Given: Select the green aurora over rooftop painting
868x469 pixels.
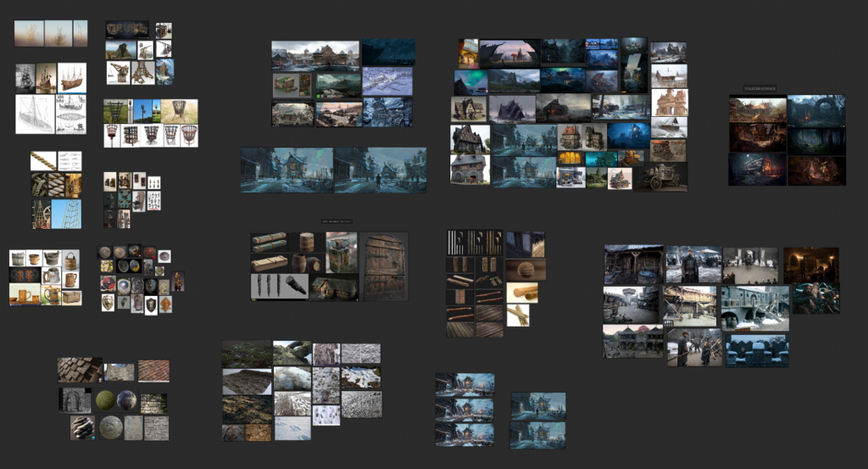Looking at the screenshot, I should [470, 82].
